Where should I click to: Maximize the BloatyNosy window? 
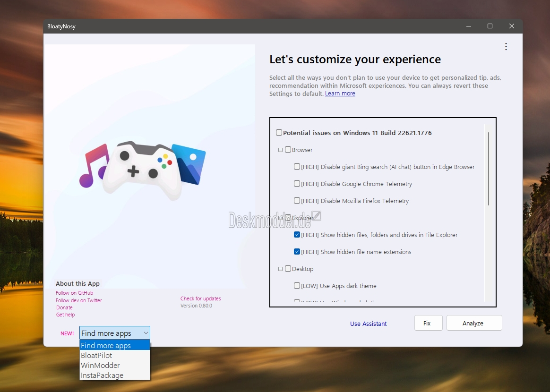490,26
